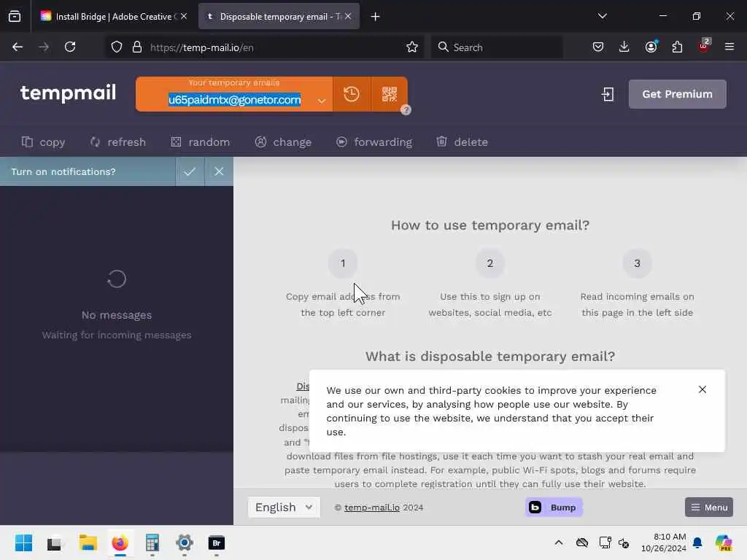Click the help question mark badge
747x560 pixels.
pyautogui.click(x=406, y=110)
